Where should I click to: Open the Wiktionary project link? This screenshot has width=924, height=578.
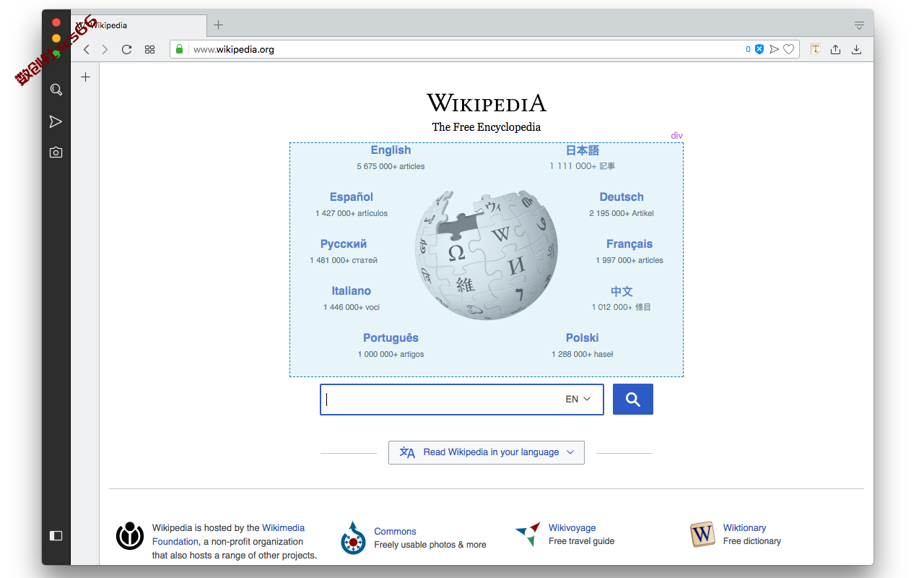744,528
